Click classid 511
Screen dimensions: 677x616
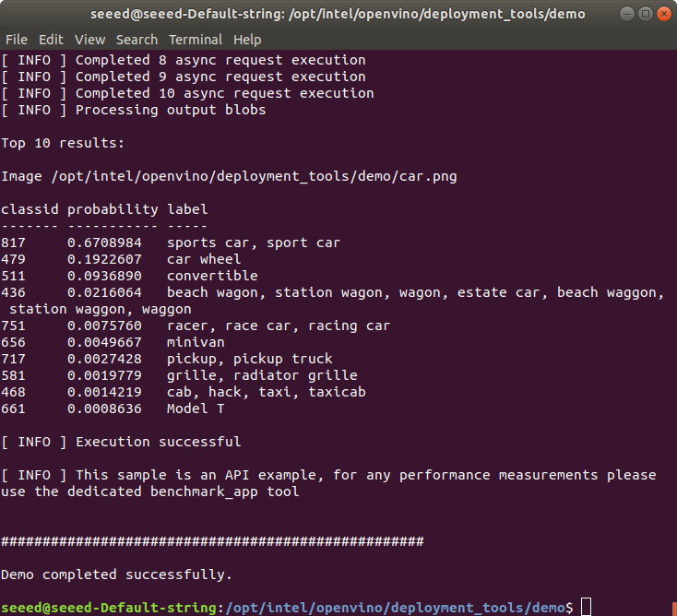coord(13,276)
